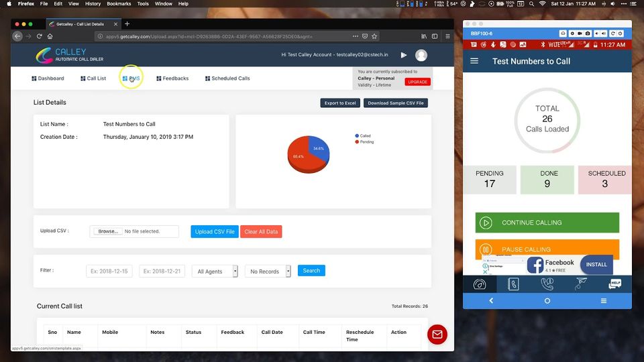Open Firefox hamburger menu

coord(447,36)
